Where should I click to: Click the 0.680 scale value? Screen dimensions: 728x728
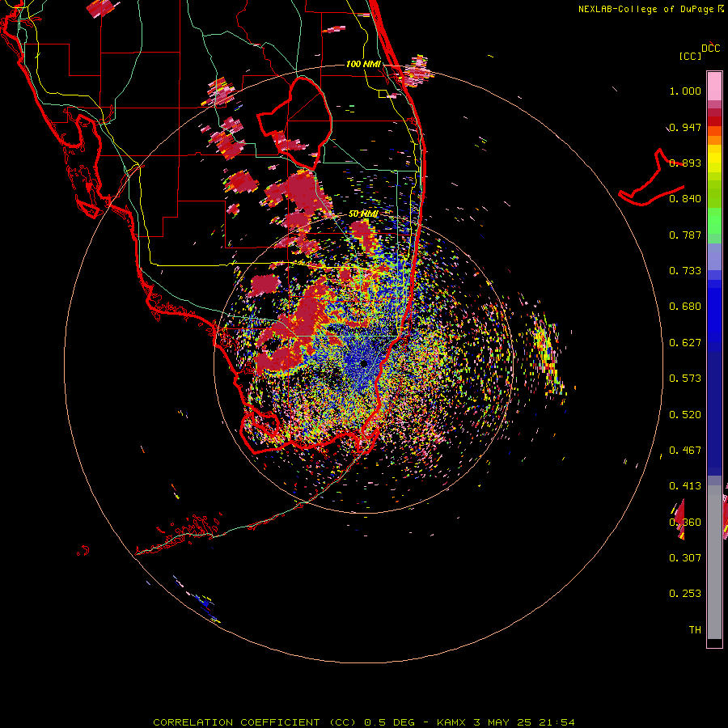(x=685, y=307)
